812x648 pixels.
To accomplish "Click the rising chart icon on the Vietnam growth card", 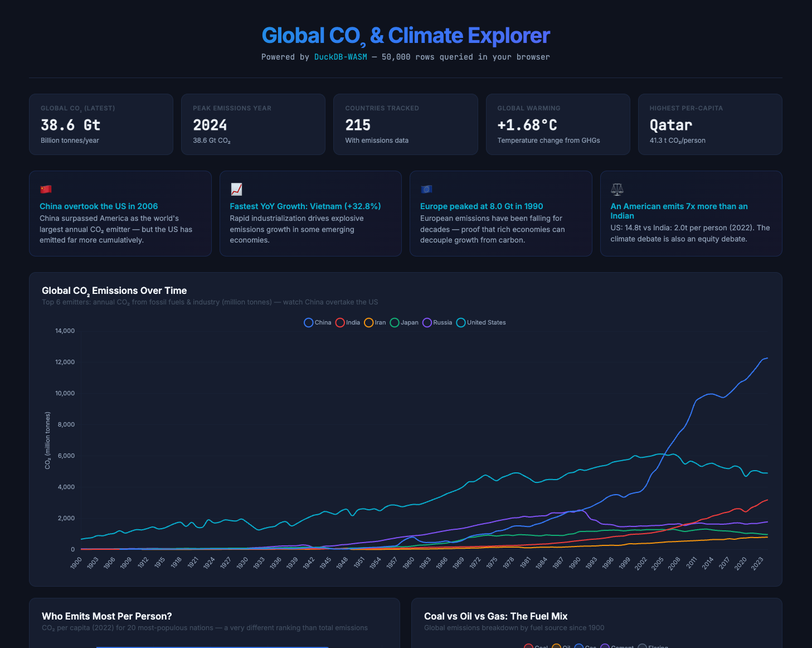I will click(x=236, y=189).
